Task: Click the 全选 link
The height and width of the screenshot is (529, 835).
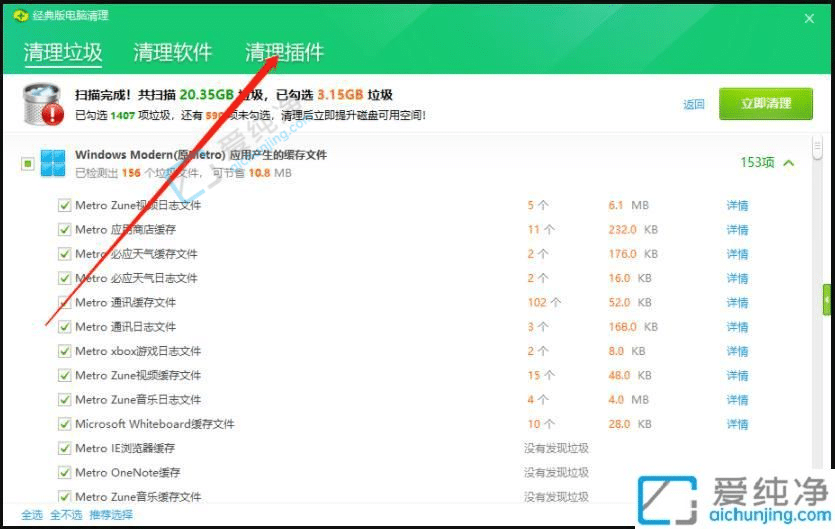Action: tap(32, 515)
